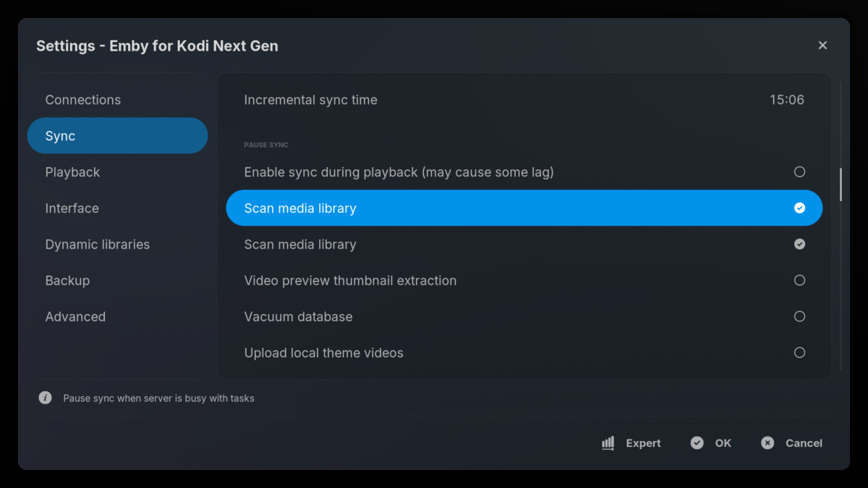This screenshot has height=488, width=868.
Task: Enable Video preview thumbnail extraction
Action: 799,281
